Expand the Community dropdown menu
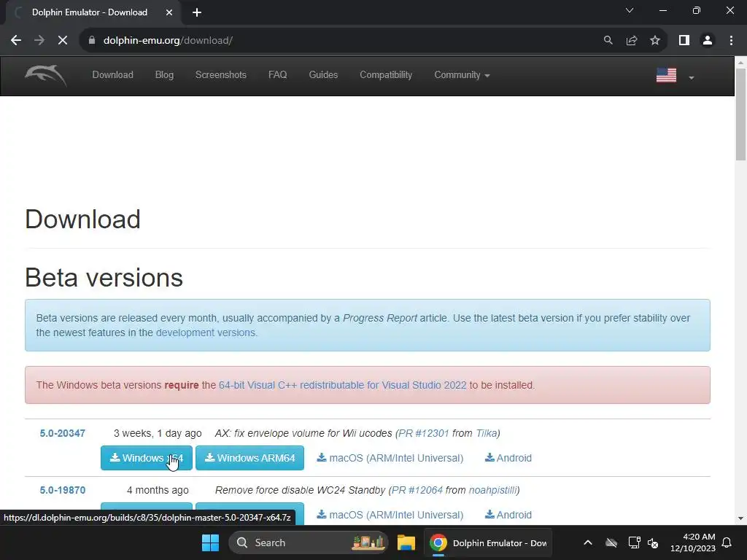 point(462,75)
